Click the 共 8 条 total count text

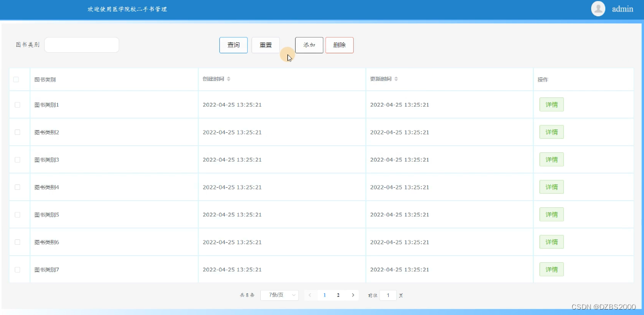(247, 295)
